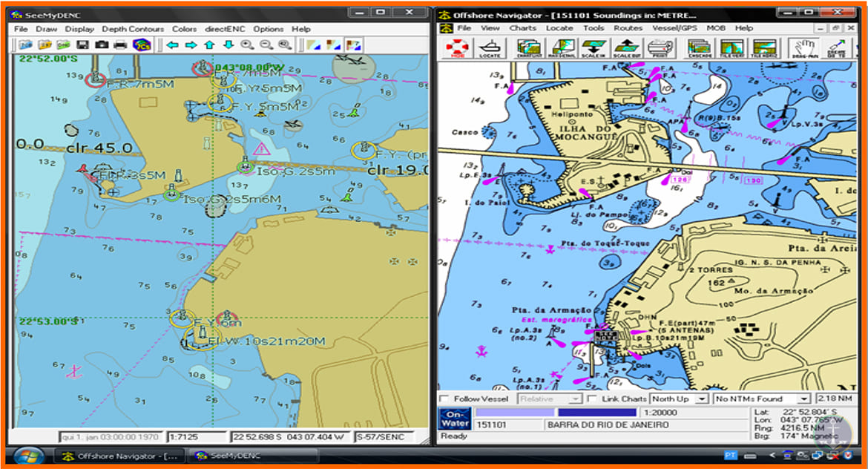868x469 pixels.
Task: Select the Drag-Pan hand tool
Action: (x=803, y=48)
